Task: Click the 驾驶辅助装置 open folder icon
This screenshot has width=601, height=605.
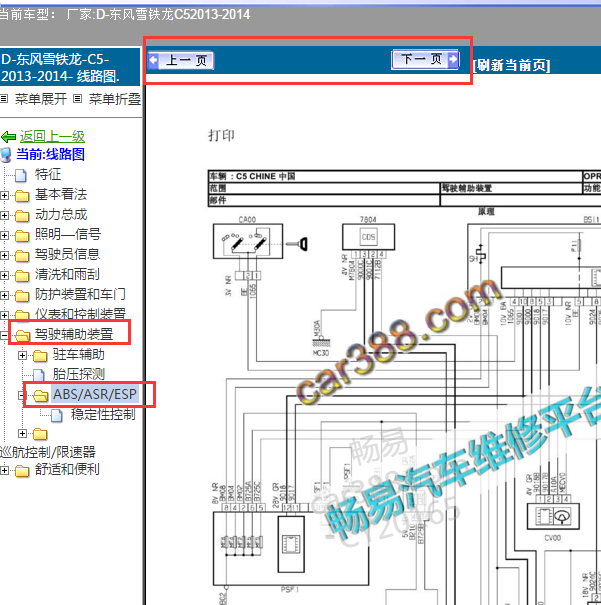Action: point(22,335)
